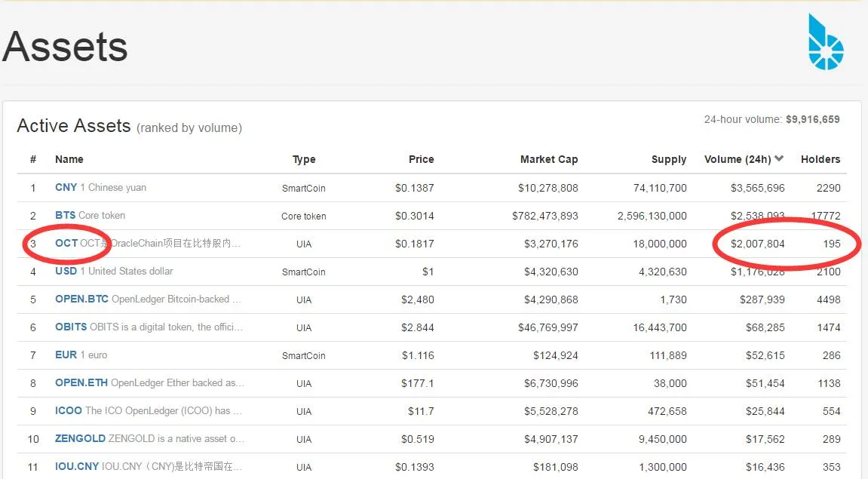Viewport: 868px width, 479px height.
Task: Click EUR volume $52,615
Action: pyautogui.click(x=765, y=355)
